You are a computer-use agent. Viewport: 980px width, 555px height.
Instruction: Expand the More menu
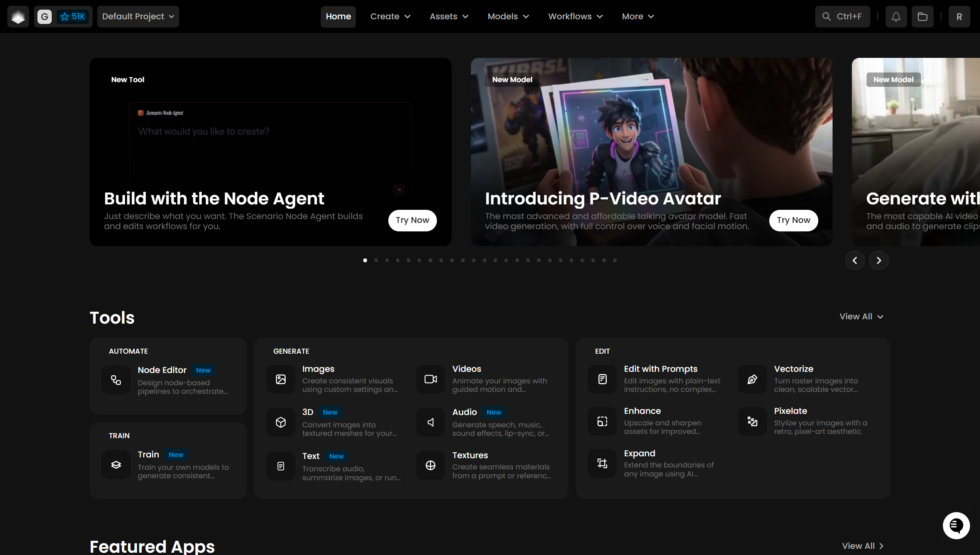click(x=638, y=17)
